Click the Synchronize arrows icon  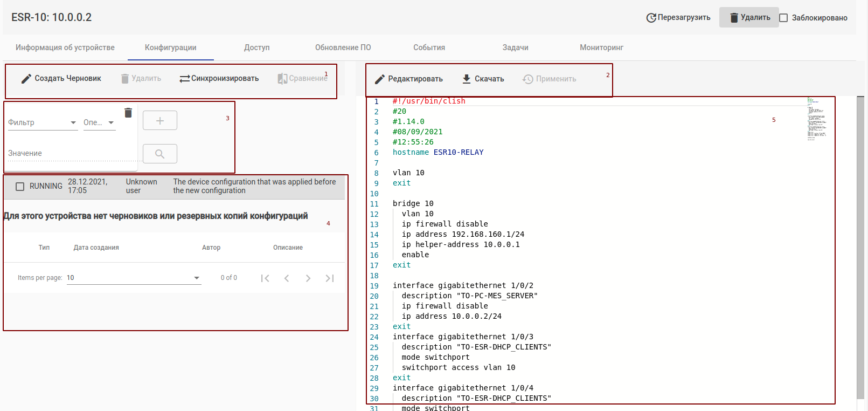click(185, 79)
